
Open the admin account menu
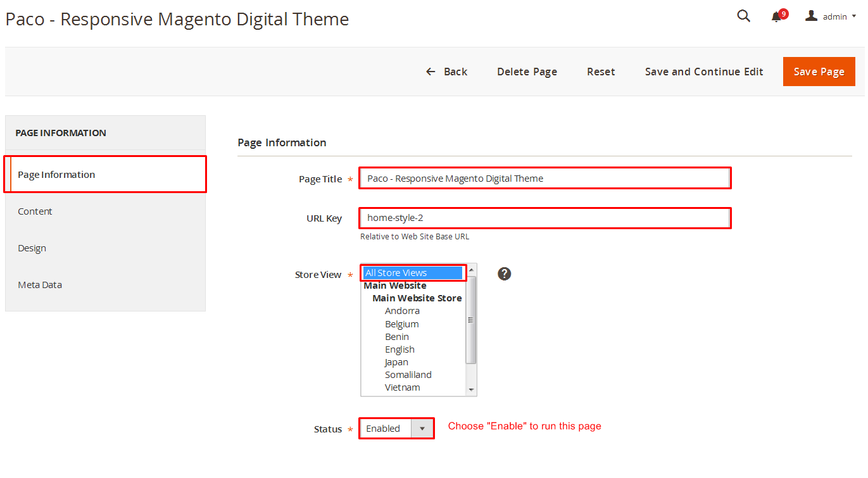point(831,16)
